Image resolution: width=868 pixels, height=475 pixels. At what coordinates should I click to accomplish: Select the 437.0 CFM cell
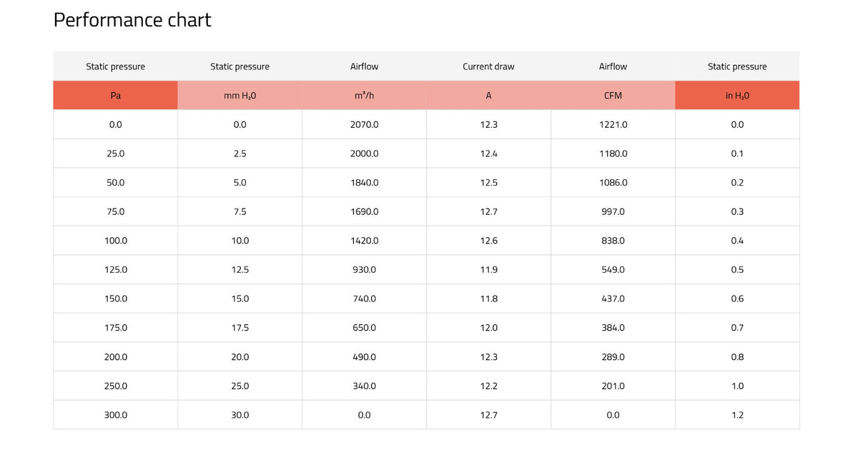tap(613, 299)
